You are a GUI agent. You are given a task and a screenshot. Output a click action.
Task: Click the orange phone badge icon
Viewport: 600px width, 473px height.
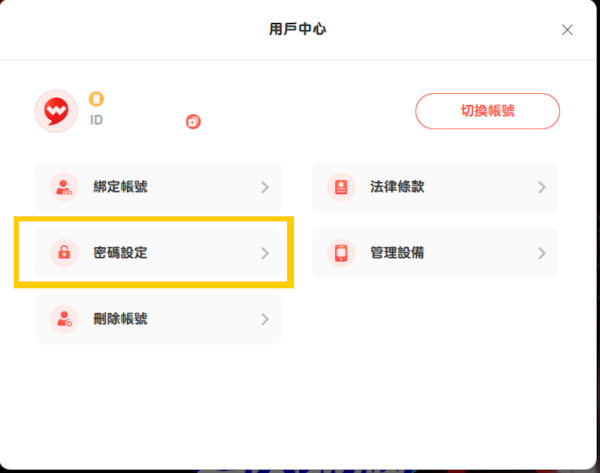tap(96, 99)
